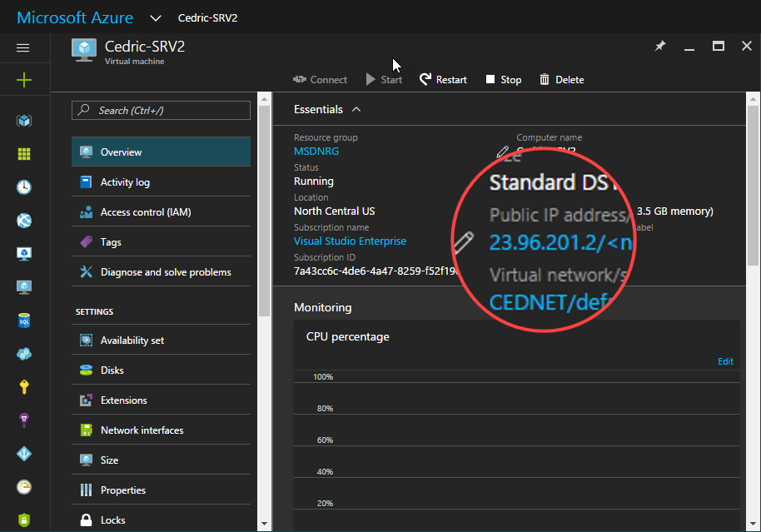The width and height of the screenshot is (761, 532).
Task: Open the Microsoft Azure dropdown chevron
Action: tap(156, 18)
